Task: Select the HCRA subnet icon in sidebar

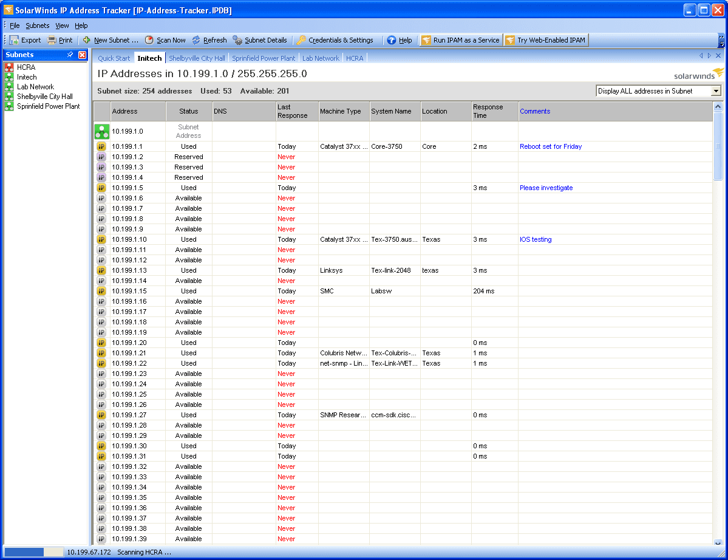Action: pos(9,67)
